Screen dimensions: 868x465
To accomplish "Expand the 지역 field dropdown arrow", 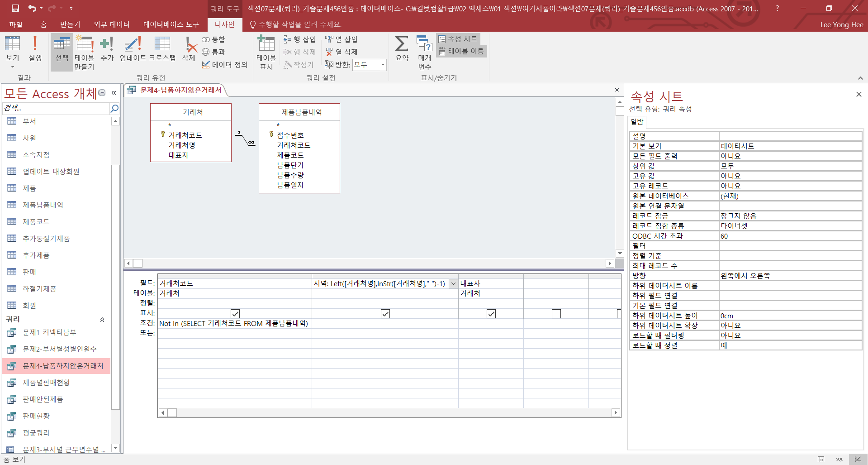I will tap(453, 284).
